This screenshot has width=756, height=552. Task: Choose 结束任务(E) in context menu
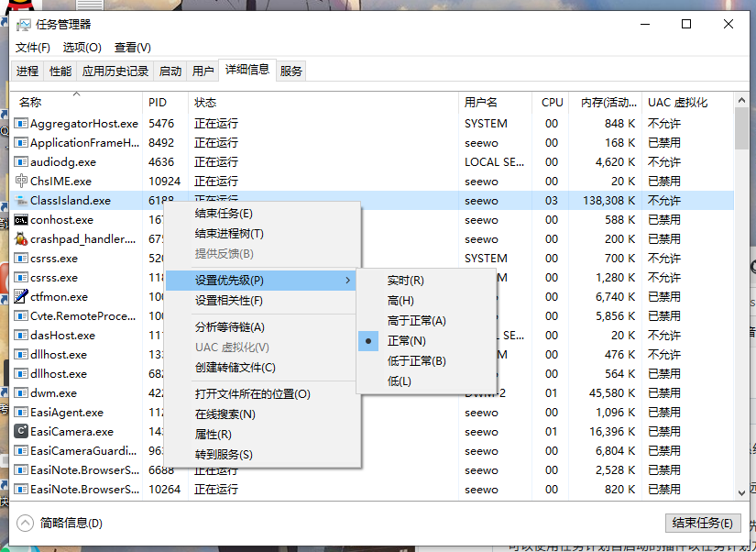click(263, 214)
